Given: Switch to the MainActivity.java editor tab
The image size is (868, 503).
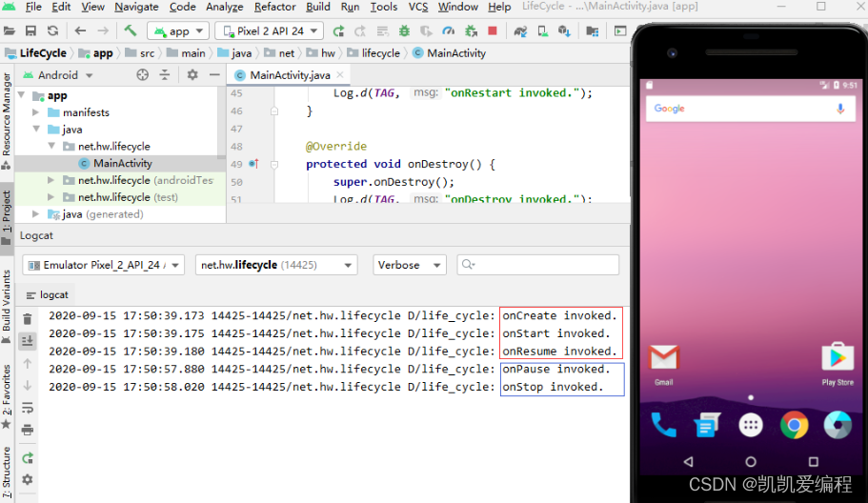Looking at the screenshot, I should point(289,74).
